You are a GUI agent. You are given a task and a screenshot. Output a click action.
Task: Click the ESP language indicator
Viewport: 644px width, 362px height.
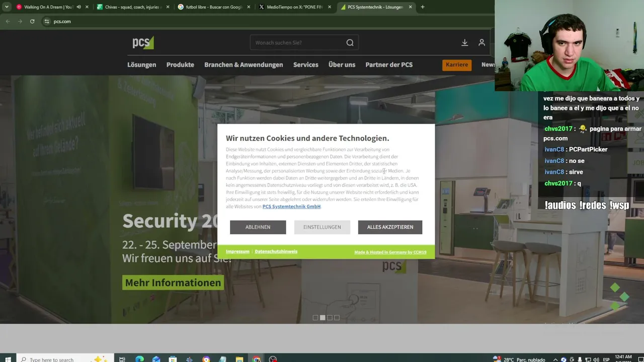point(606,359)
